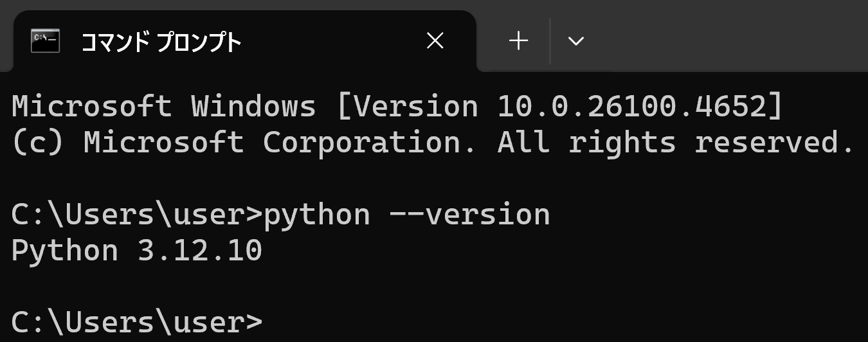This screenshot has height=342, width=868.
Task: Click the divider between the plus and chevron
Action: [550, 41]
